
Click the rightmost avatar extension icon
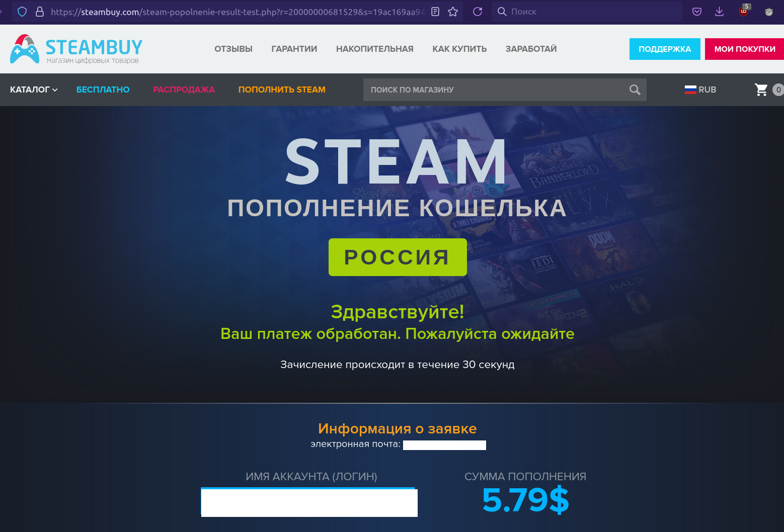tap(769, 12)
